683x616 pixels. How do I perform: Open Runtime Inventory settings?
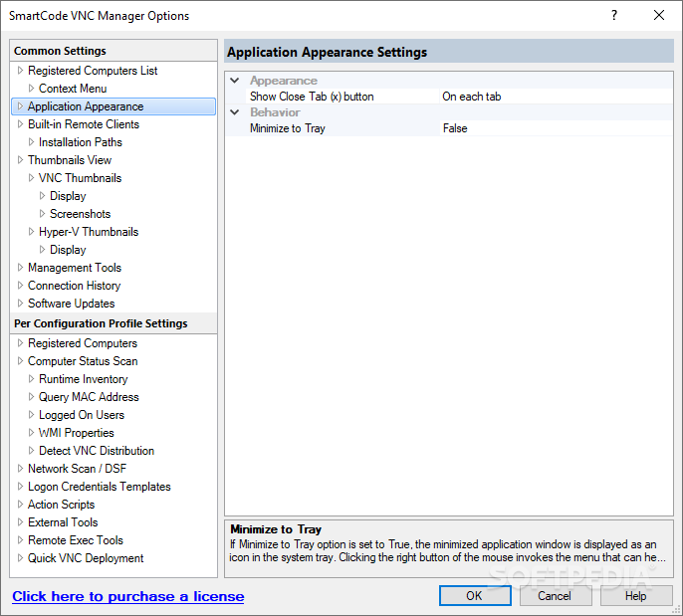84,379
